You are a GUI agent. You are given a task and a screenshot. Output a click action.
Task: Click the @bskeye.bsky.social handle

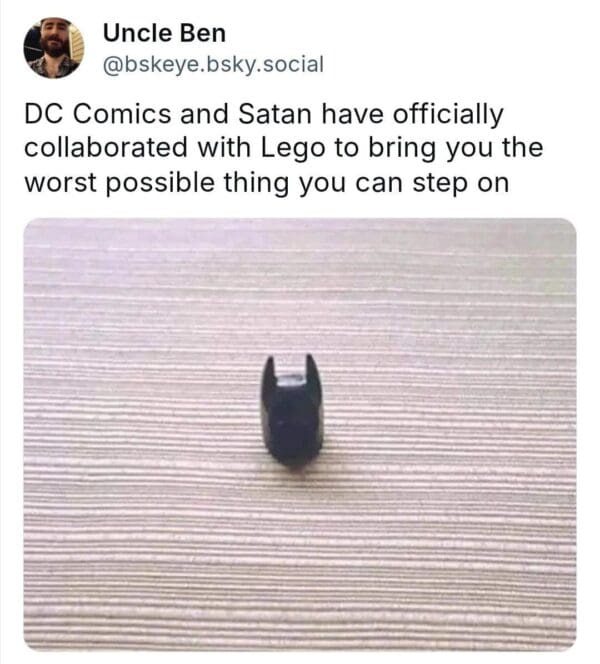[213, 64]
